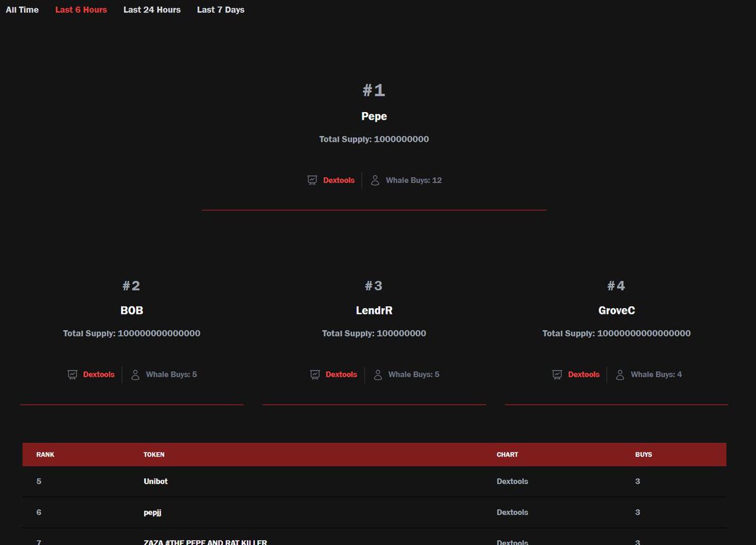This screenshot has width=756, height=545.
Task: Open Dextools chart for pepjj
Action: pos(512,512)
